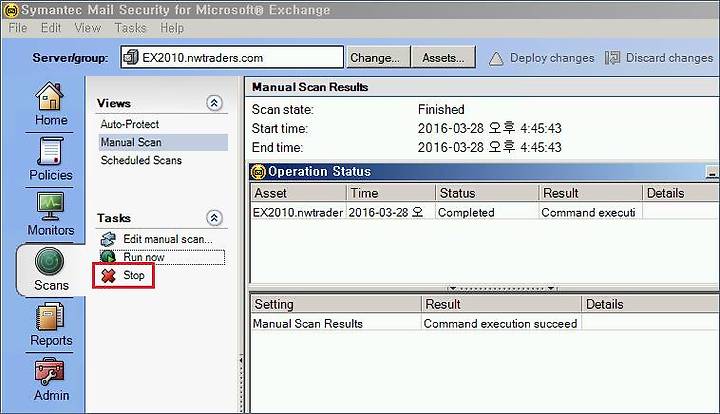
Task: Click the Completed status cell
Action: (487, 213)
